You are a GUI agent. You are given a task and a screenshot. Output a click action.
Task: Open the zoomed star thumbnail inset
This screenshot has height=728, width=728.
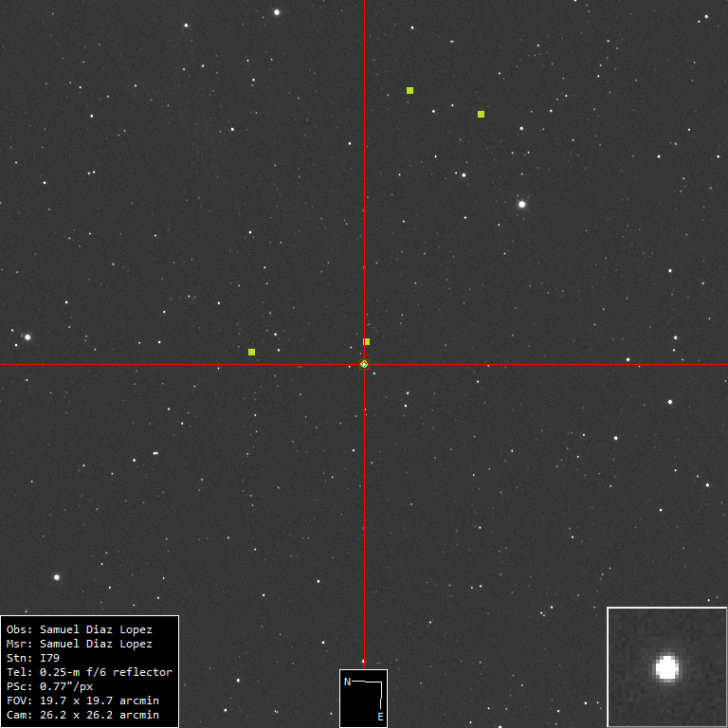point(666,666)
